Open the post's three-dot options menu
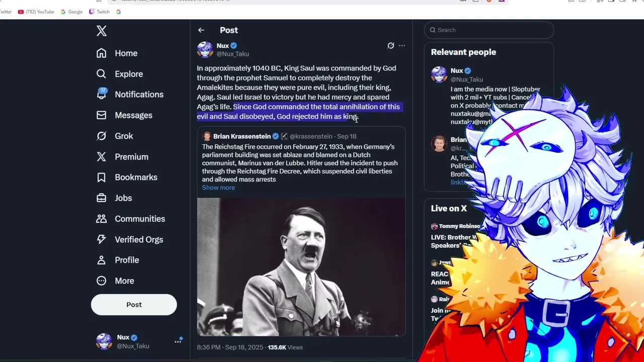The height and width of the screenshot is (362, 644). coord(401,46)
